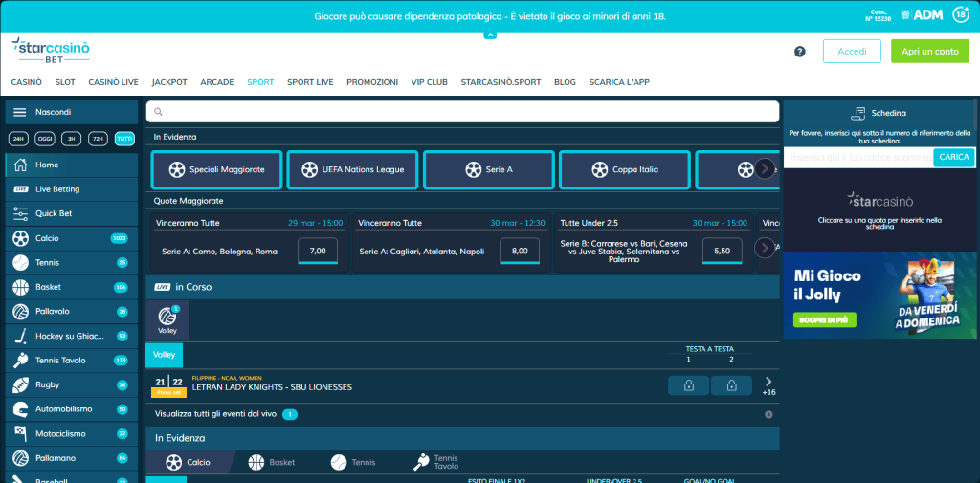This screenshot has height=483, width=980.
Task: Toggle the OGGI time filter
Action: click(x=45, y=139)
